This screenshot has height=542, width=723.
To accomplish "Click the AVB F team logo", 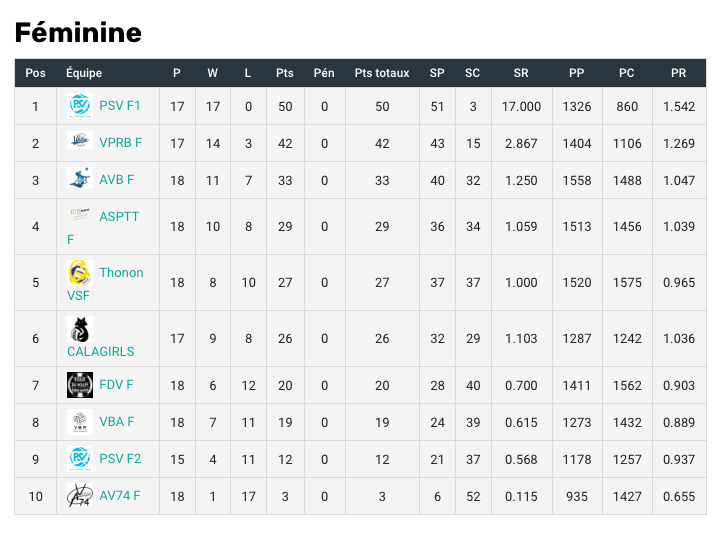I will click(80, 178).
